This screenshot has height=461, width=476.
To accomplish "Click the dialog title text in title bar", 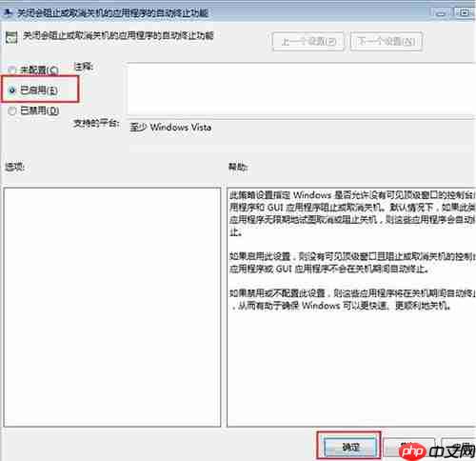I will [x=112, y=13].
